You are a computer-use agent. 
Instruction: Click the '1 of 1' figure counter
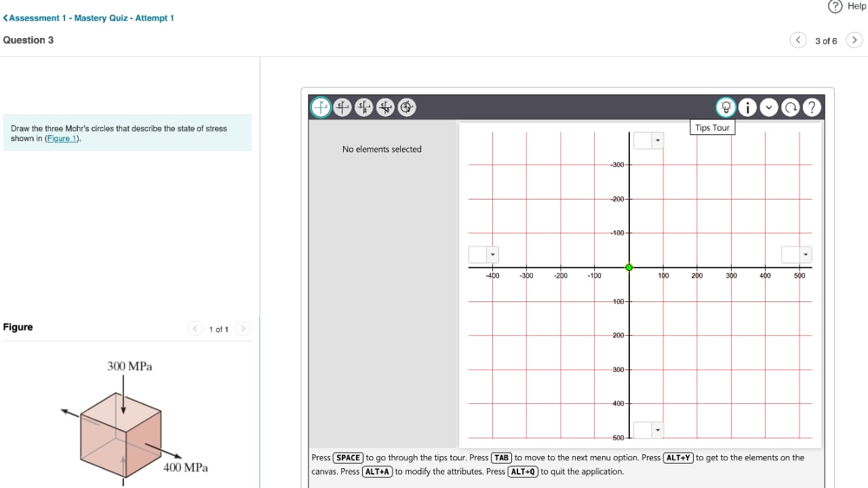coord(218,329)
